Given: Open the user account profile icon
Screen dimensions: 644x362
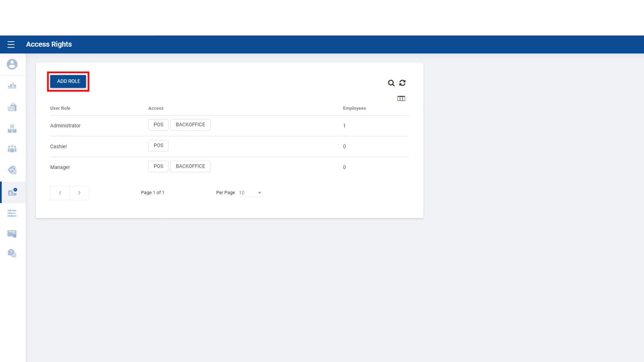Looking at the screenshot, I should [x=12, y=64].
